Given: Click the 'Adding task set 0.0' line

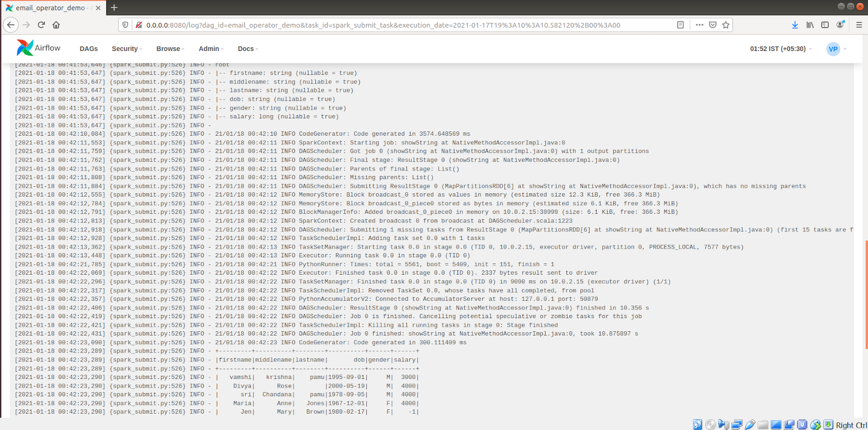Looking at the screenshot, I should click(250, 238).
